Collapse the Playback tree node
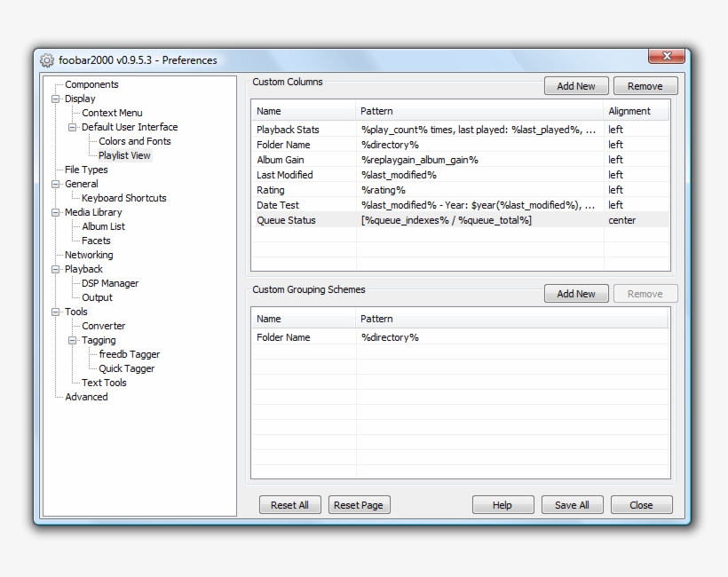Viewport: 728px width, 577px height. pyautogui.click(x=56, y=269)
